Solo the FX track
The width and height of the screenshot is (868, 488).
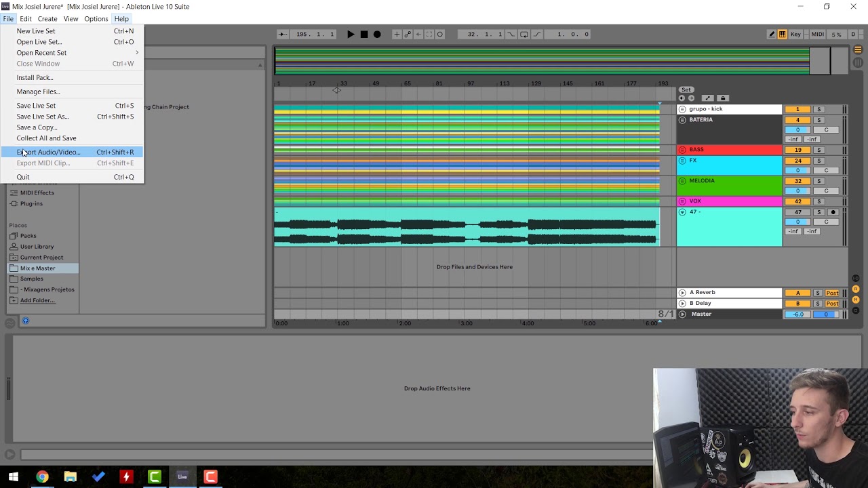(x=818, y=161)
